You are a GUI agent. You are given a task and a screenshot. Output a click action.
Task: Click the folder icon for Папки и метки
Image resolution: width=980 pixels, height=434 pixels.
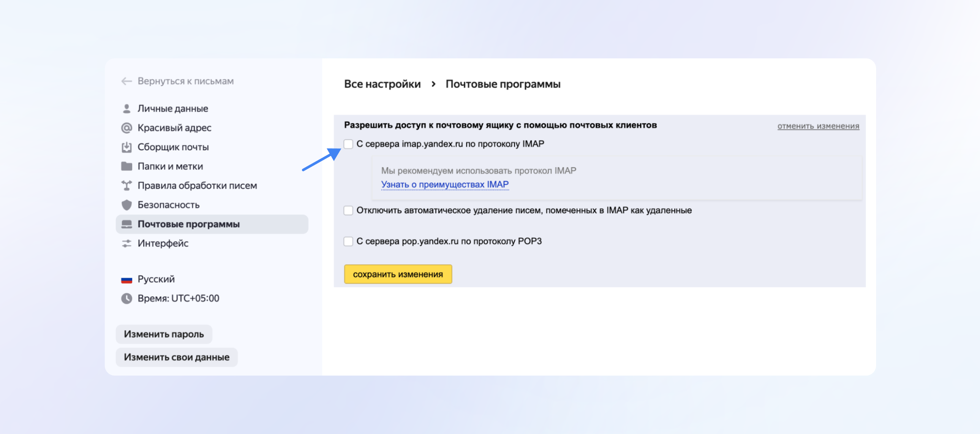(x=126, y=166)
